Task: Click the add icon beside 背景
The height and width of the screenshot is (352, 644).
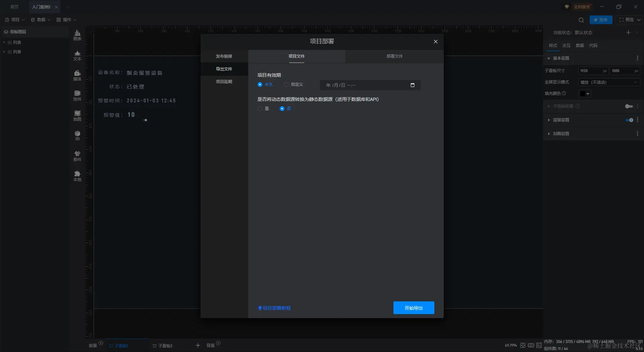Action: pos(218,343)
